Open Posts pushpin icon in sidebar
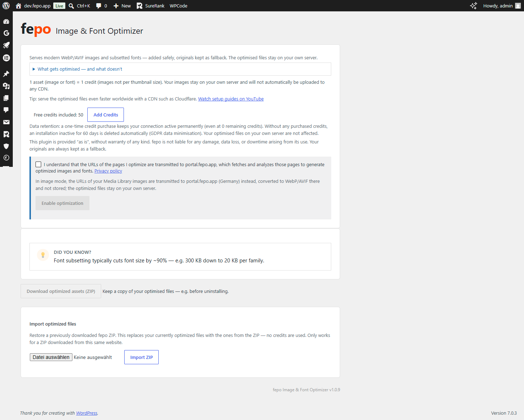The height and width of the screenshot is (420, 524). pyautogui.click(x=6, y=74)
